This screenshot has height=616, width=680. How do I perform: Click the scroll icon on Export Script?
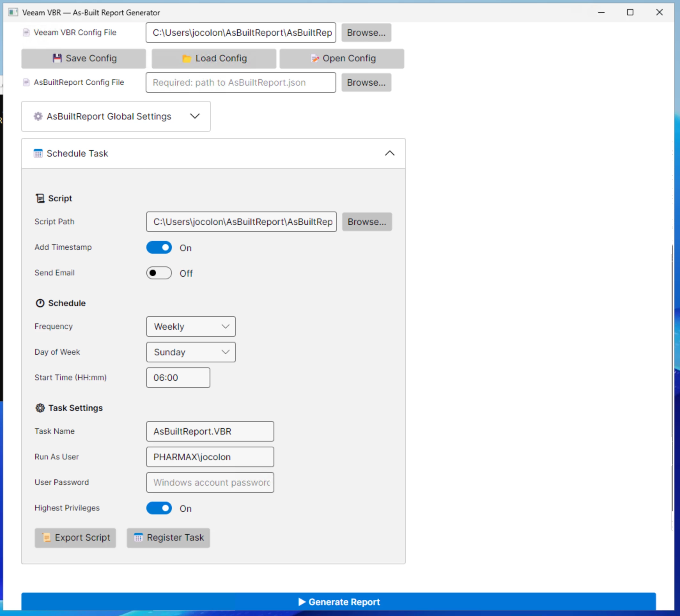tap(47, 537)
